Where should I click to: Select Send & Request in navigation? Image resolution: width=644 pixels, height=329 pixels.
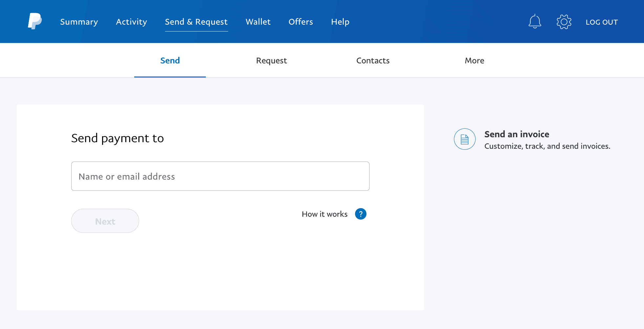(x=196, y=22)
